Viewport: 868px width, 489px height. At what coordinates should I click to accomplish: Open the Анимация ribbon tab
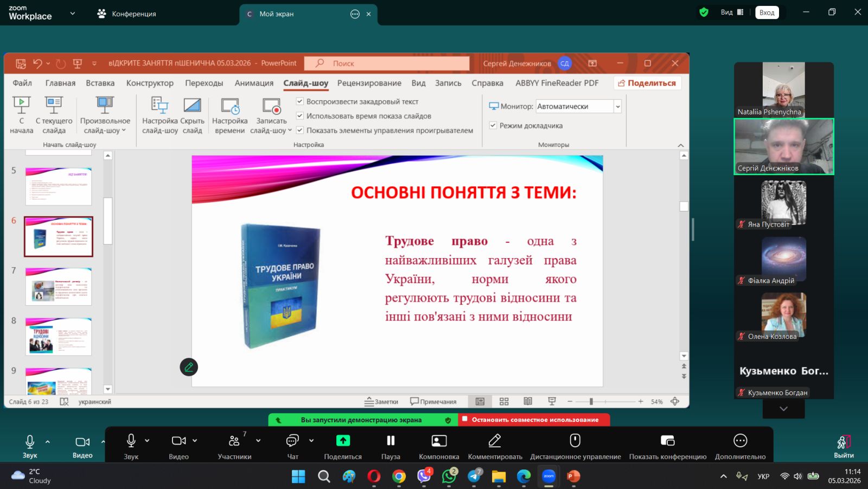(254, 83)
